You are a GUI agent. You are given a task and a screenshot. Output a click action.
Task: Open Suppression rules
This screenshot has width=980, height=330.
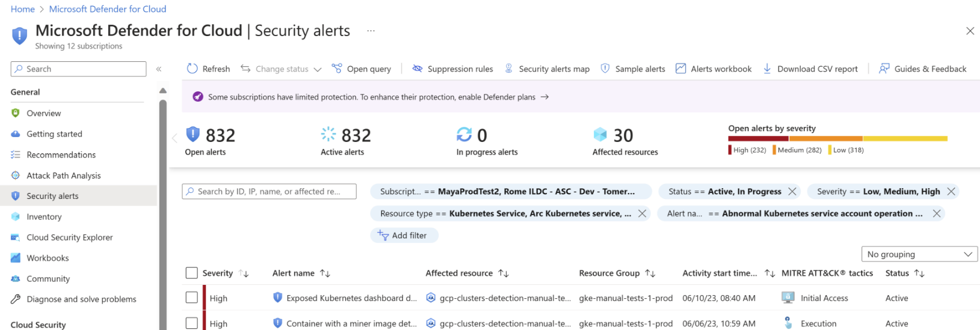pos(452,69)
